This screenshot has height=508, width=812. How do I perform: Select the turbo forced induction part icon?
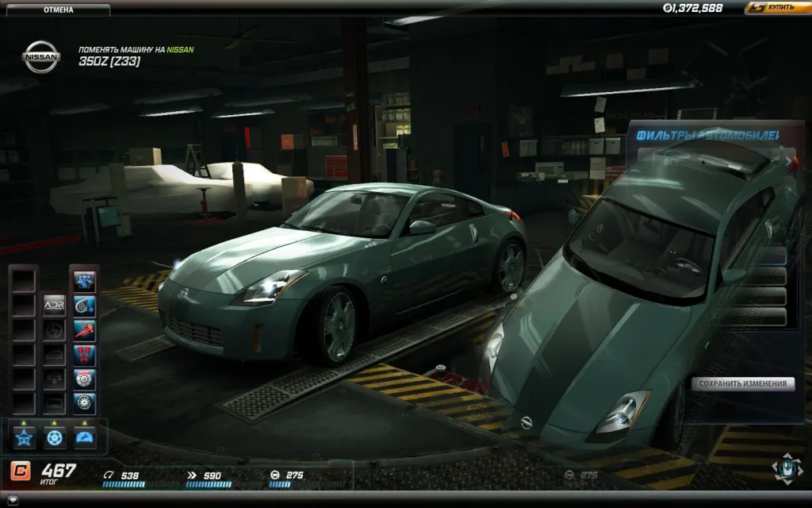tap(84, 306)
